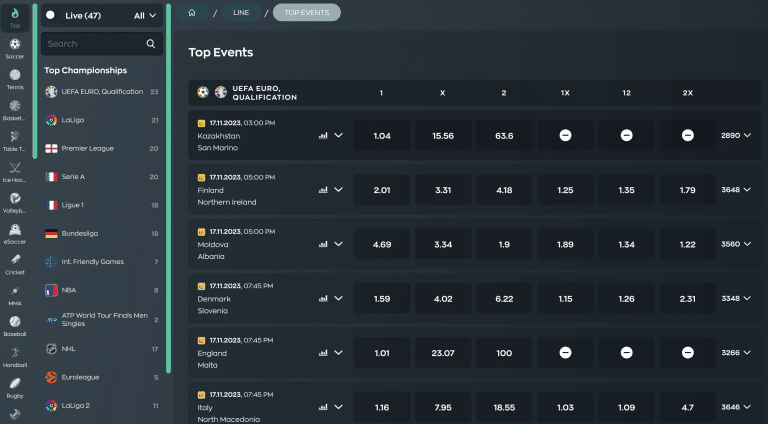Open statistics icon for Finland vs Northern Ireland
This screenshot has width=768, height=424.
click(323, 190)
